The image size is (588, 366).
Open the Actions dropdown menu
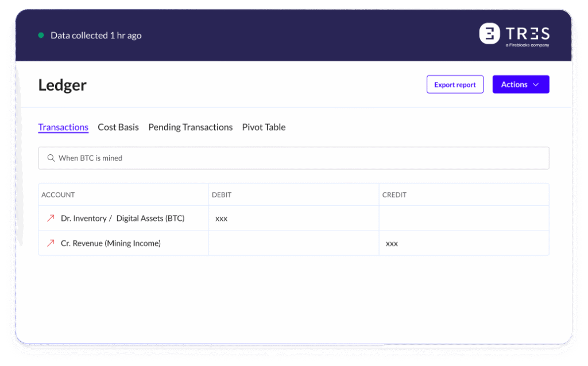tap(520, 84)
